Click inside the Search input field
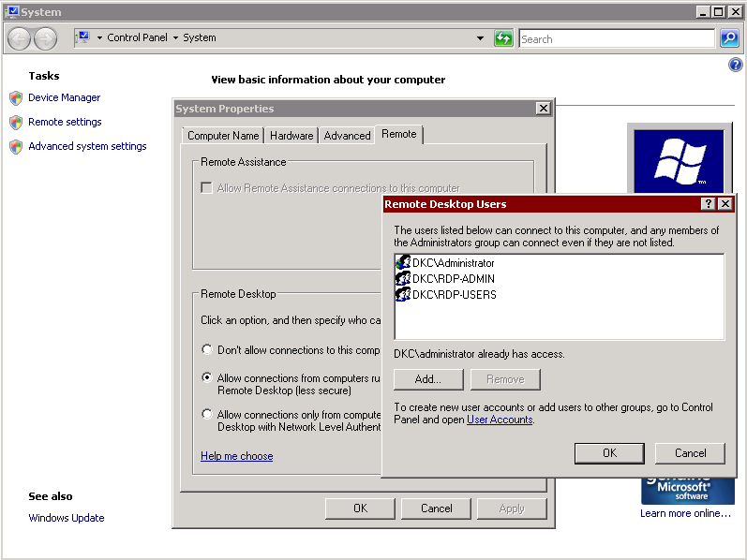The height and width of the screenshot is (560, 747). click(617, 38)
